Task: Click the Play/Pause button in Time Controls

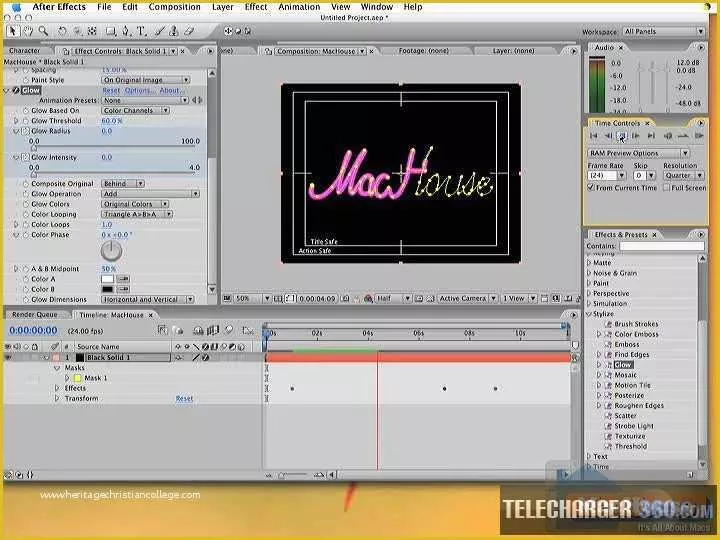Action: (x=622, y=135)
